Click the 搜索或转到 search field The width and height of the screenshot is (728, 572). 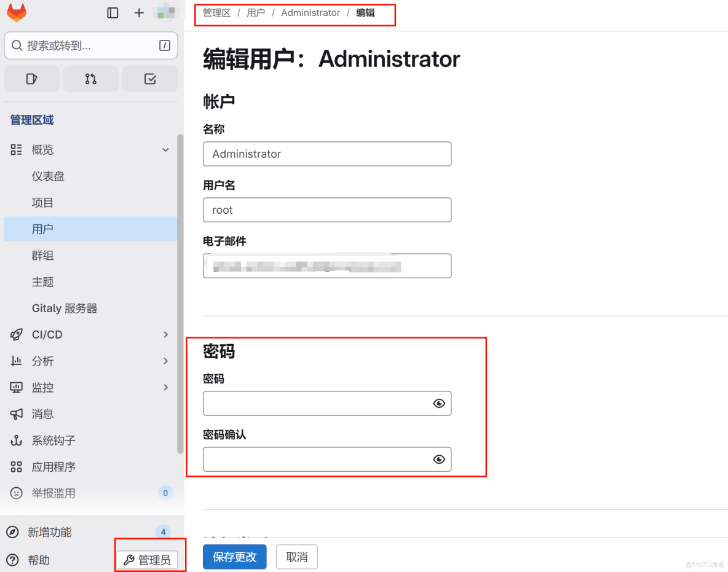91,45
